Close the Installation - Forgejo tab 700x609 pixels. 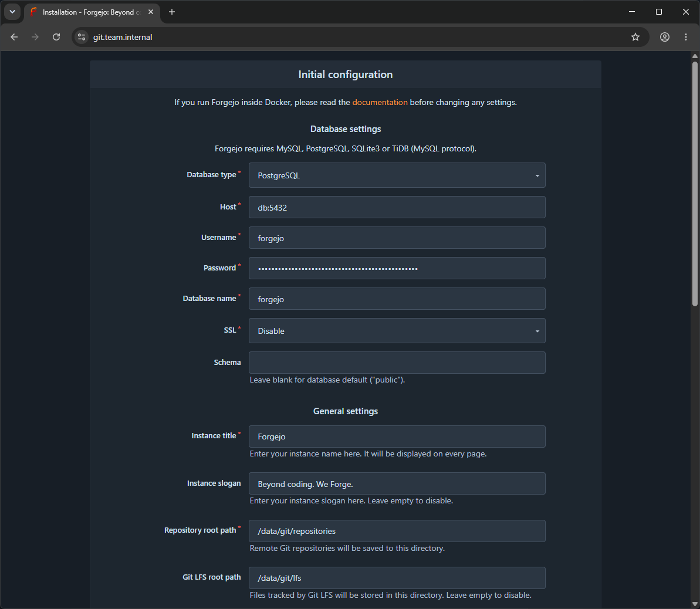(151, 12)
